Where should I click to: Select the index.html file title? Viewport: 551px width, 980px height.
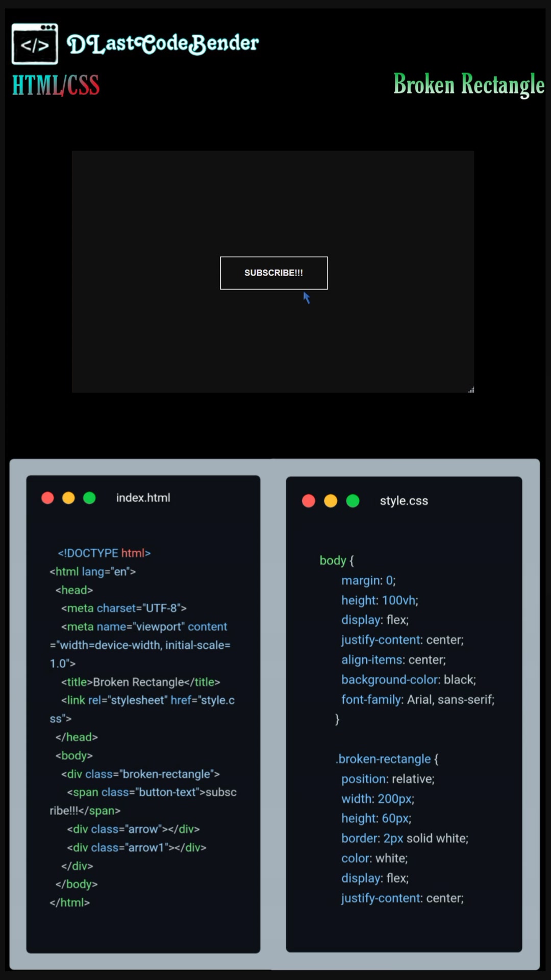[143, 498]
